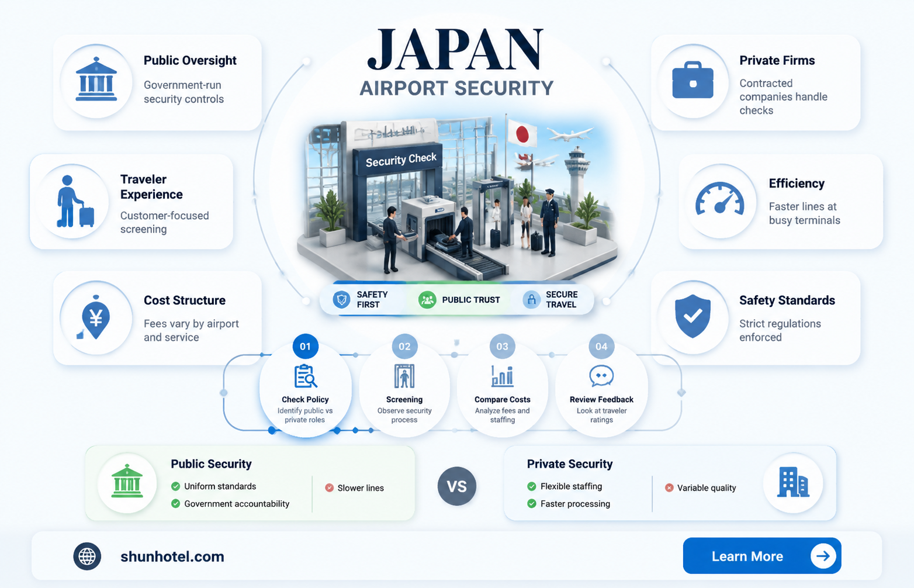
Task: Click the Safety Standards heading
Action: tap(787, 300)
